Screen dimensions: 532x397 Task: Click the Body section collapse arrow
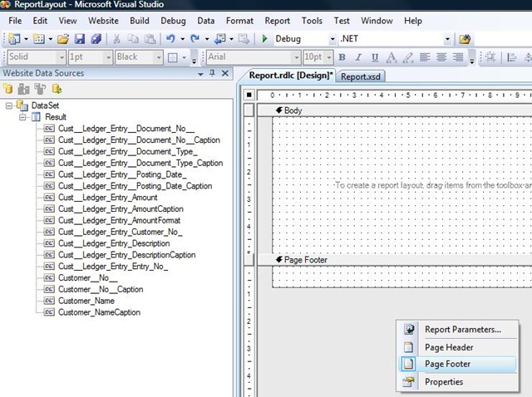tap(279, 110)
